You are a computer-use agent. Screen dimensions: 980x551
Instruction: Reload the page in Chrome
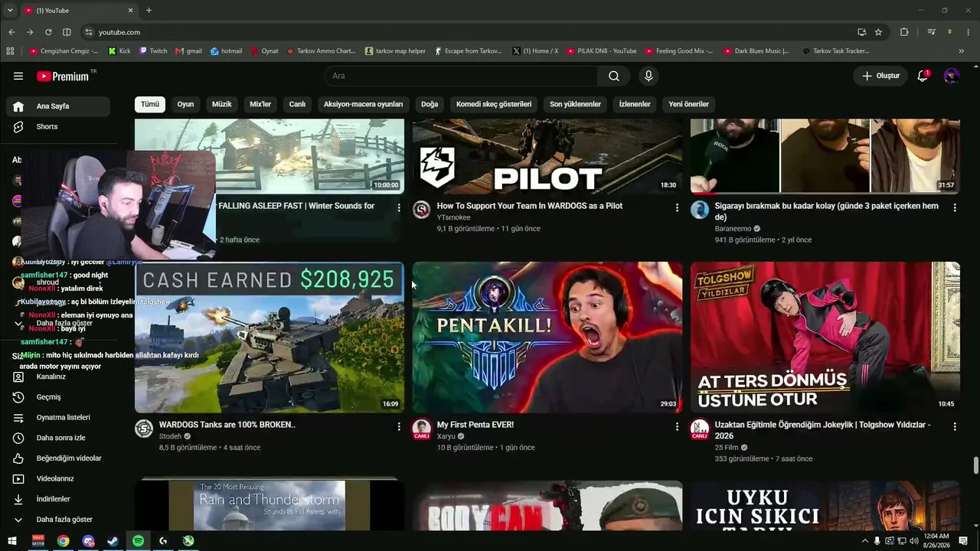coord(48,32)
